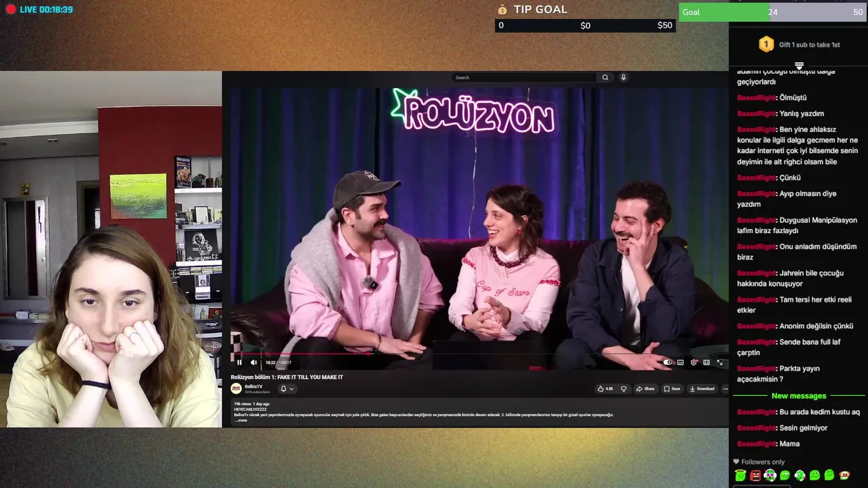Click the YouTube search magnifier button
Image resolution: width=868 pixels, height=488 pixels.
pos(605,77)
